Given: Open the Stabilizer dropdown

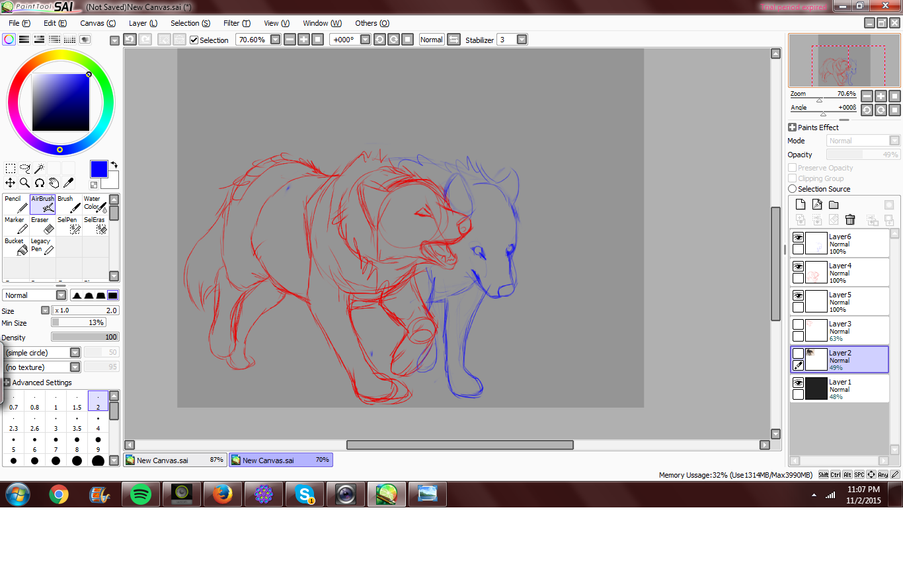Looking at the screenshot, I should pos(522,40).
